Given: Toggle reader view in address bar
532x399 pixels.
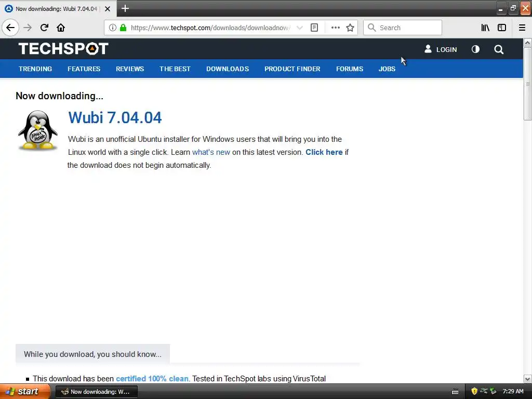Looking at the screenshot, I should pos(314,28).
